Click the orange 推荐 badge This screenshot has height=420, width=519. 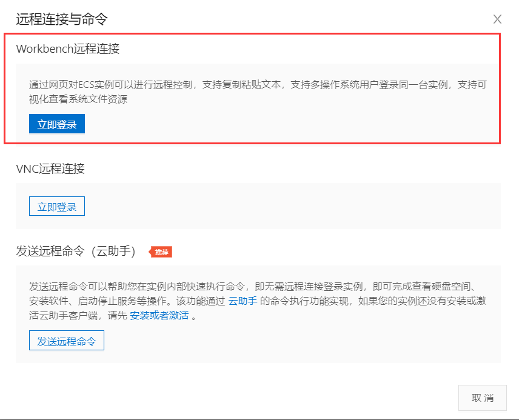point(161,252)
